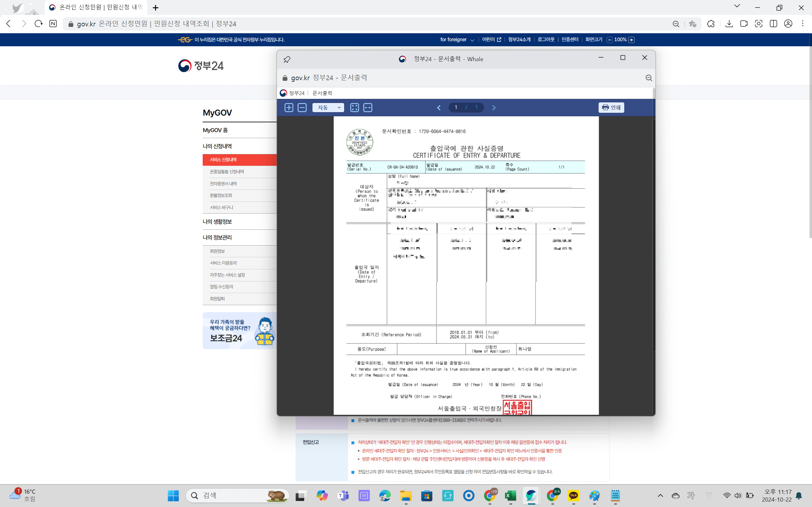Click the zoom in plus icon in document viewer
812x507 pixels.
point(289,108)
